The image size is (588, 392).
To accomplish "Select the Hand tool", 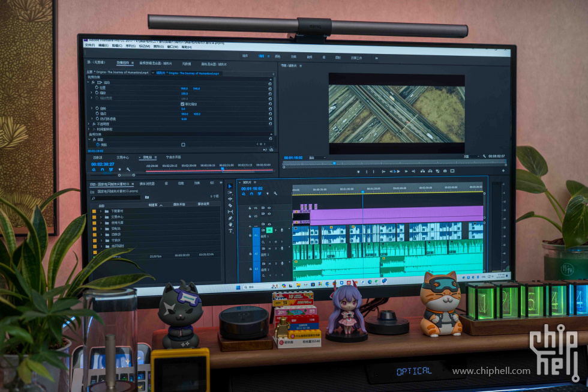I will pos(230,225).
